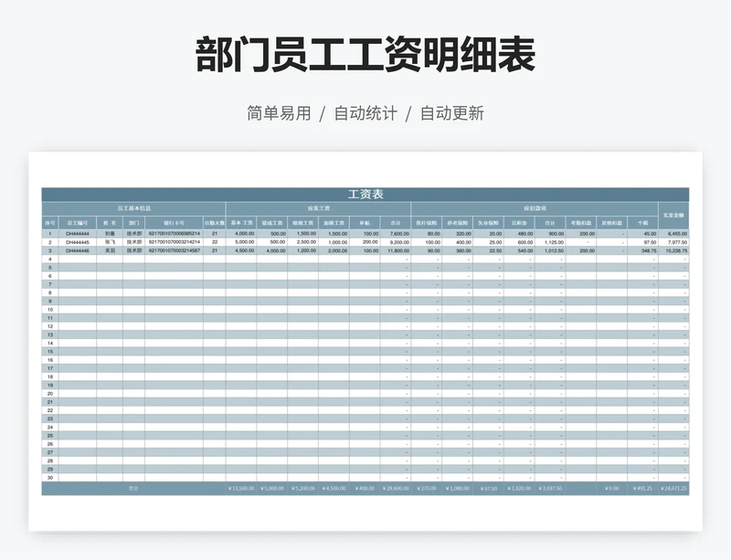This screenshot has width=731, height=560.
Task: Click the 医疗保险 column header
Action: (x=427, y=223)
